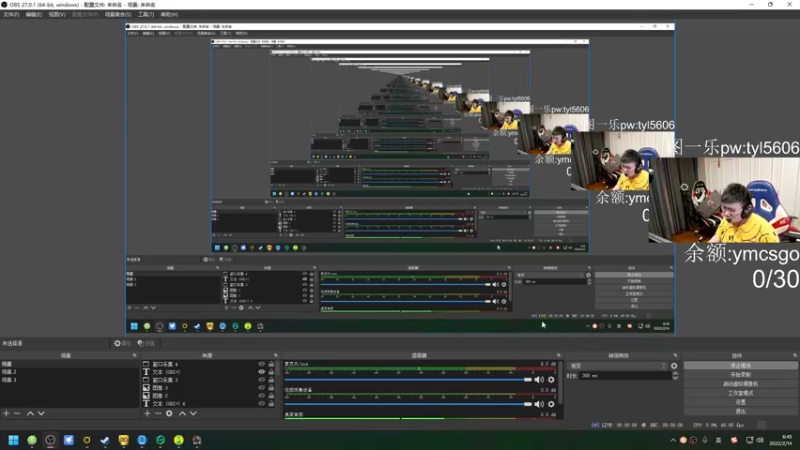Open the 文件(F) menu
The image size is (800, 450).
11,14
